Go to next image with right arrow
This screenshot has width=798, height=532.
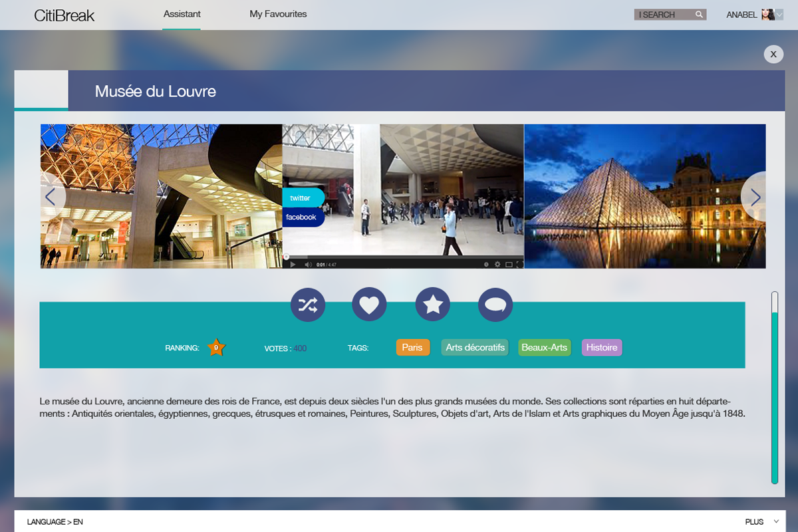point(755,196)
